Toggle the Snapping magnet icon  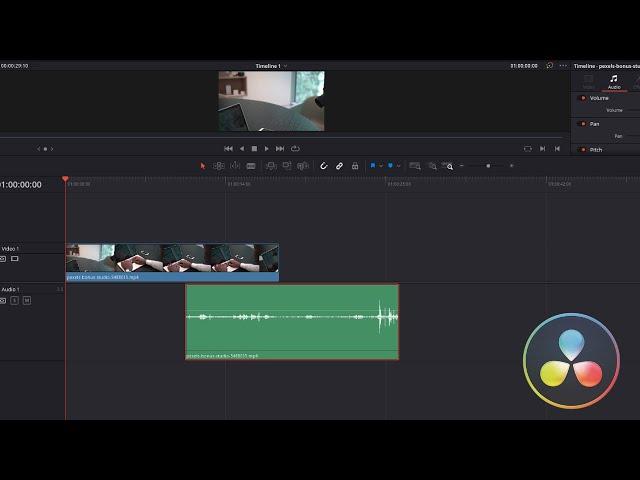click(324, 166)
